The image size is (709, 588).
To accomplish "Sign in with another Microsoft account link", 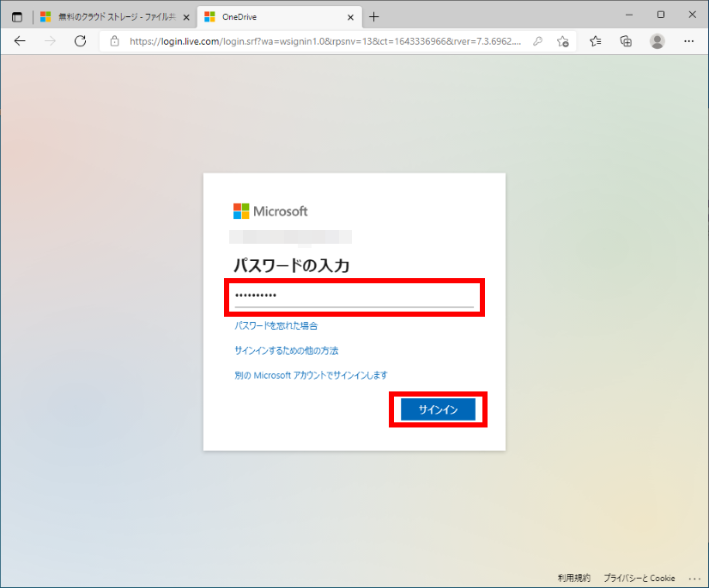I will 311,375.
